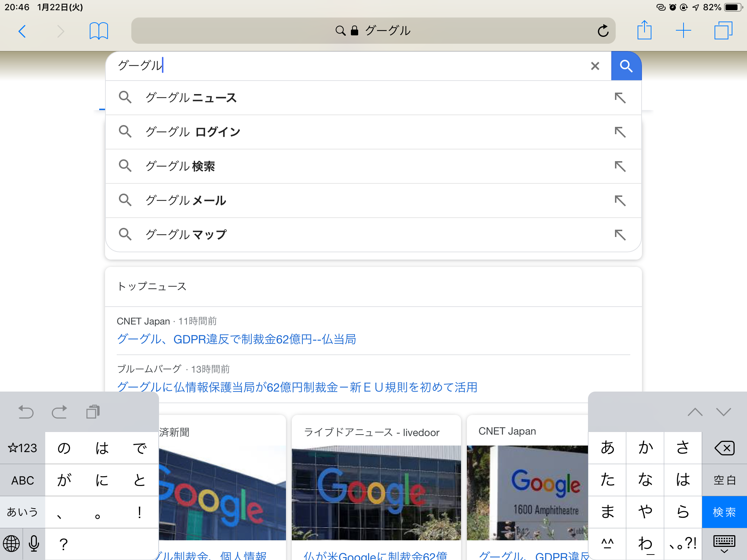Tap Safari back arrow button

point(22,31)
